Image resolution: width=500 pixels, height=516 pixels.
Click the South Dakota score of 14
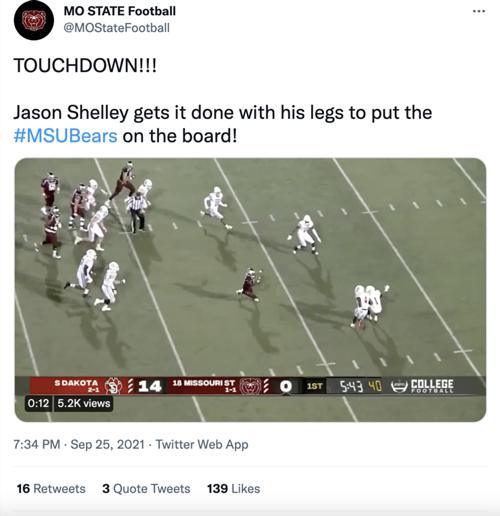pyautogui.click(x=150, y=386)
